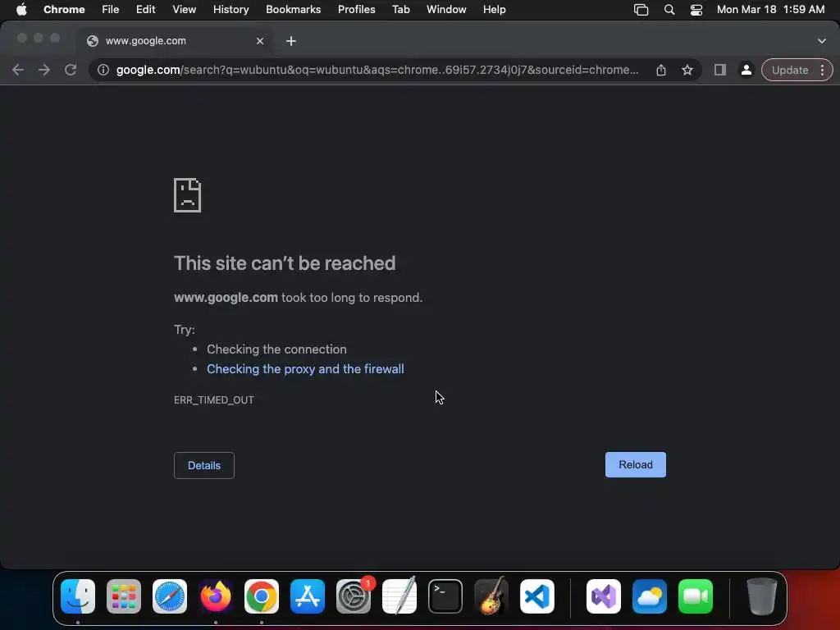
Task: Open the Tab menu
Action: pyautogui.click(x=400, y=10)
